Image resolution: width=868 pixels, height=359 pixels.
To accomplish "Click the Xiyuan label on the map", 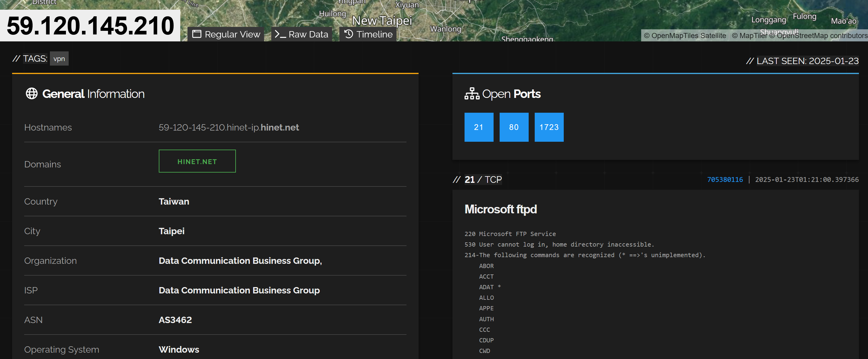I will (407, 5).
